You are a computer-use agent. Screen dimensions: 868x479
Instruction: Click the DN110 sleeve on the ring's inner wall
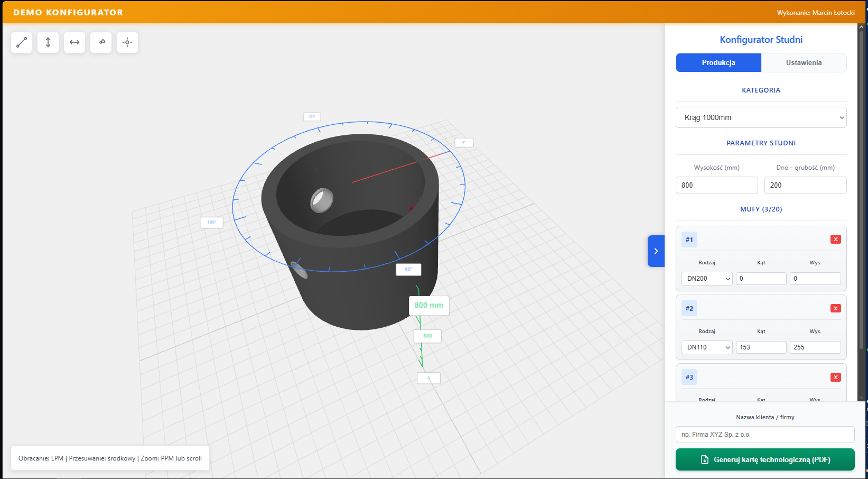coord(322,200)
